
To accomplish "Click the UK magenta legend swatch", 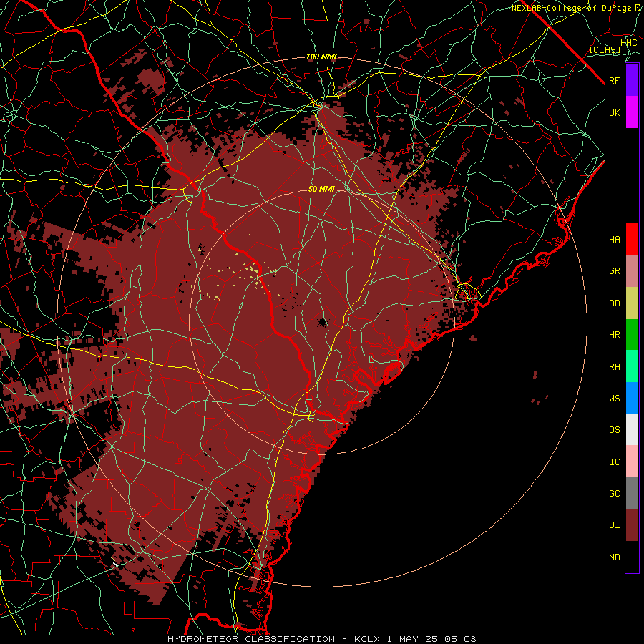I will point(632,112).
